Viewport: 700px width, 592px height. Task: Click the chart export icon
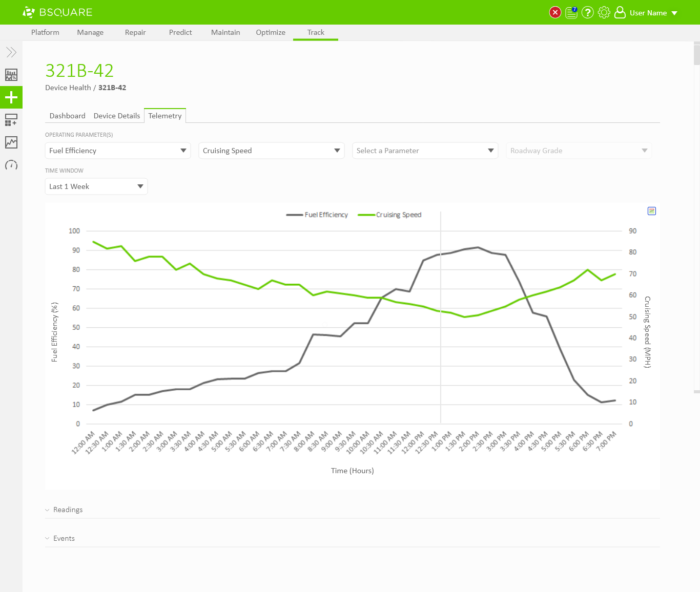click(652, 211)
